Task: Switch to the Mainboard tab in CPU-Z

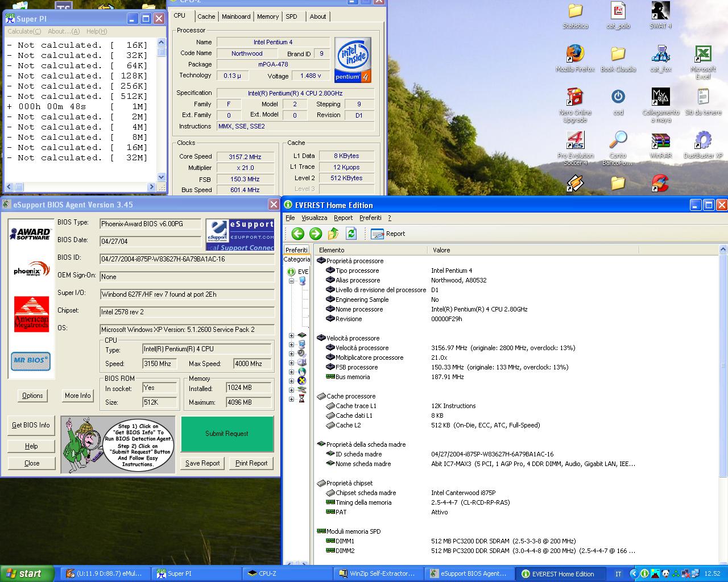Action: 236,16
